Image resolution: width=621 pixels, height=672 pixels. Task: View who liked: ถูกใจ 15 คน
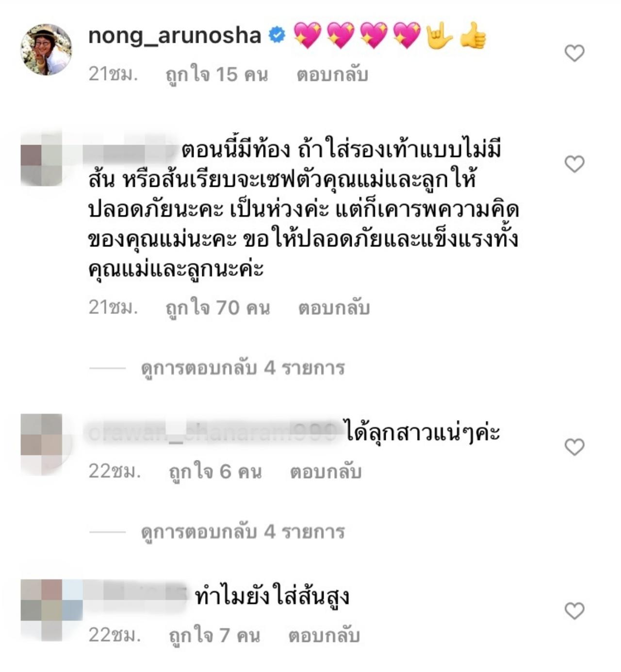(x=216, y=74)
